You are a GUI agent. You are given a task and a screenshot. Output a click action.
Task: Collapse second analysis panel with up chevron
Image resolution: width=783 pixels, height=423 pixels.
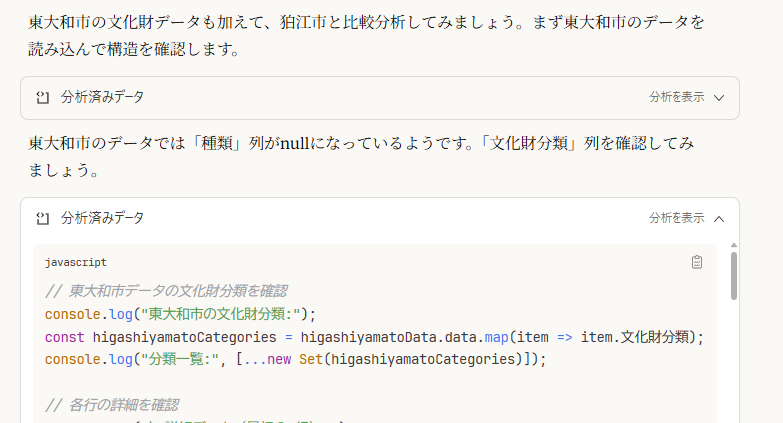tap(719, 218)
